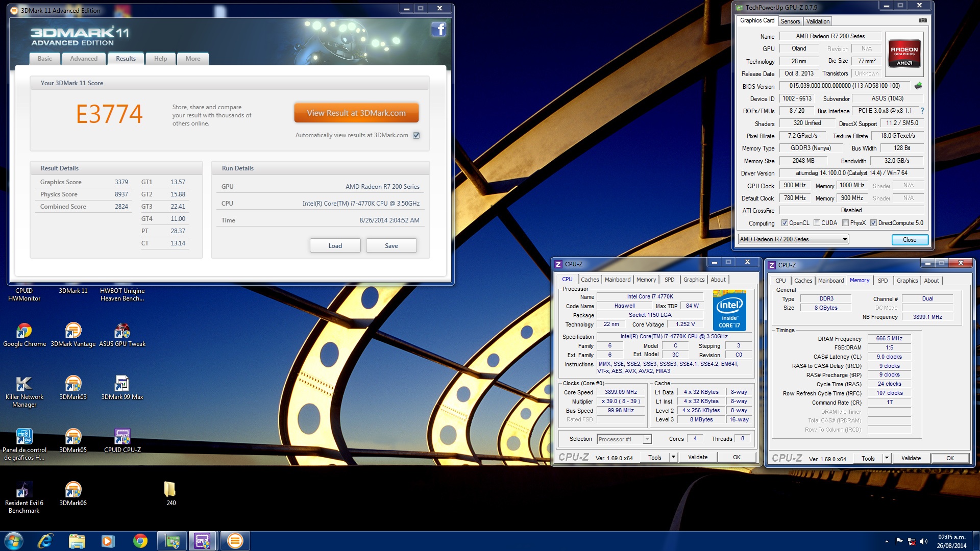This screenshot has width=980, height=551.
Task: Open 3DMark Vantage desktop shortcut
Action: 73,335
